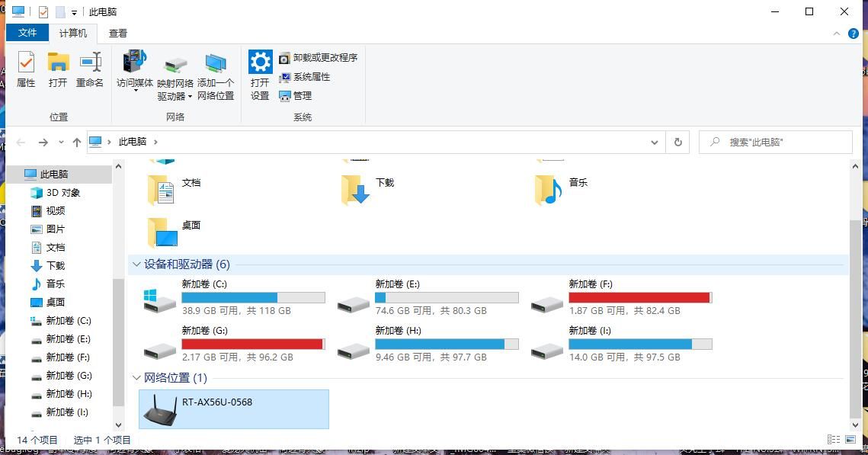Click the red 新加卷 (F:) usage bar
The width and height of the screenshot is (868, 455).
tap(639, 297)
